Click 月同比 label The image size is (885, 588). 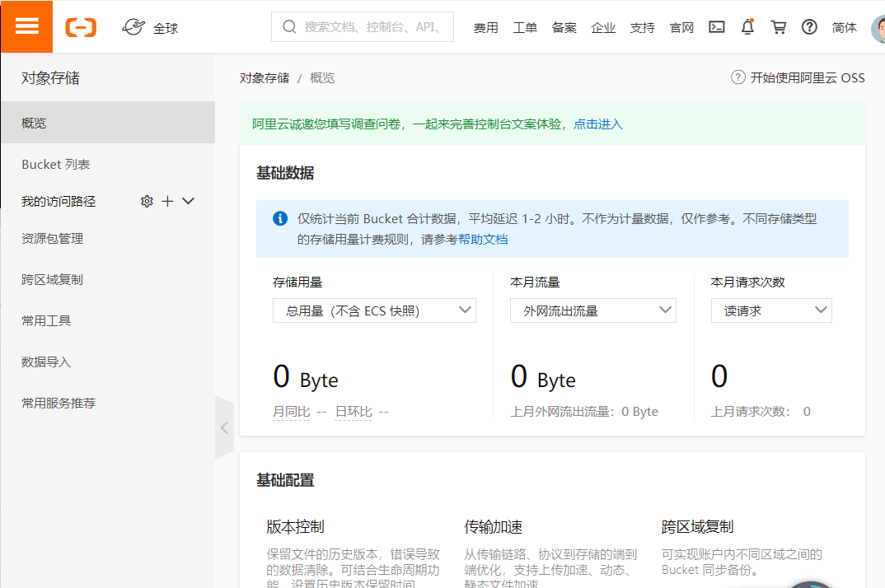tap(291, 412)
